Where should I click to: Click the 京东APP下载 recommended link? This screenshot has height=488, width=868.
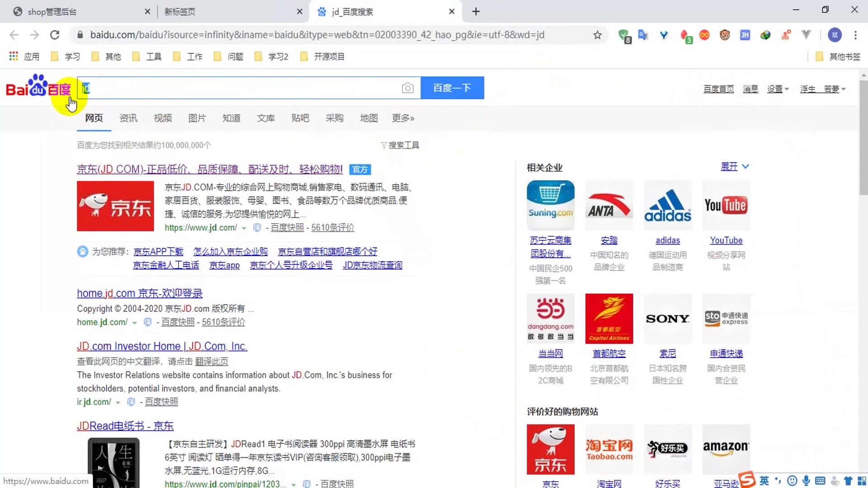click(158, 252)
